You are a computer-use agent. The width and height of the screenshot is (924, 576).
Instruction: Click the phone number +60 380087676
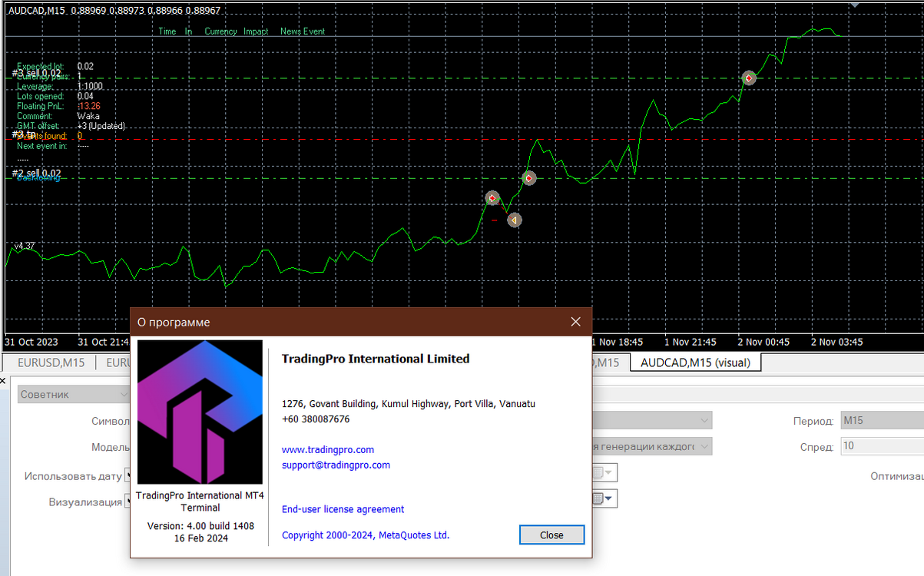[316, 419]
